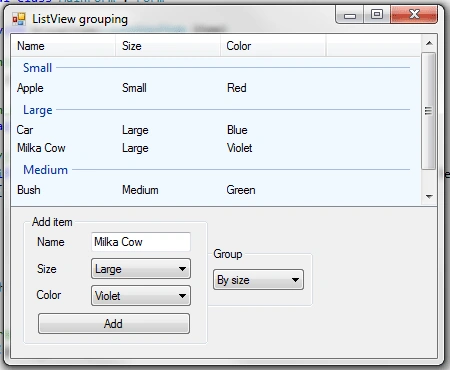Image resolution: width=450 pixels, height=370 pixels.
Task: Sort by the Name column header
Action: click(x=63, y=46)
